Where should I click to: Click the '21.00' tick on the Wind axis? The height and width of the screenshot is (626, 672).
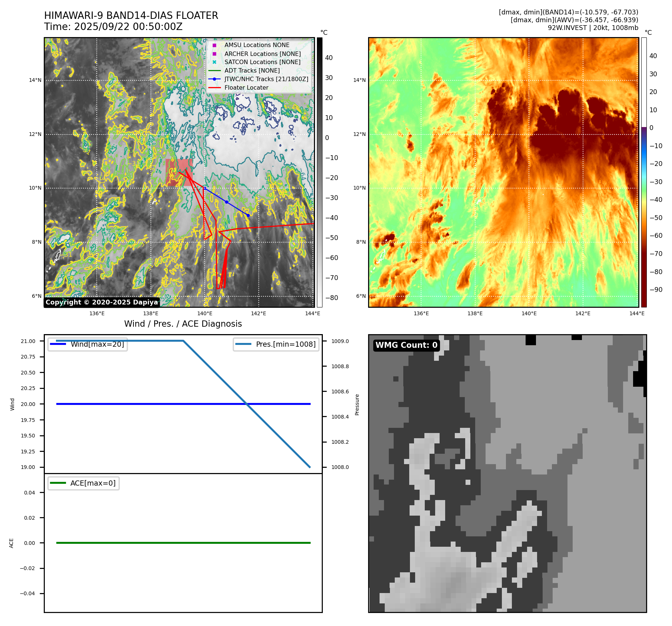pos(28,341)
